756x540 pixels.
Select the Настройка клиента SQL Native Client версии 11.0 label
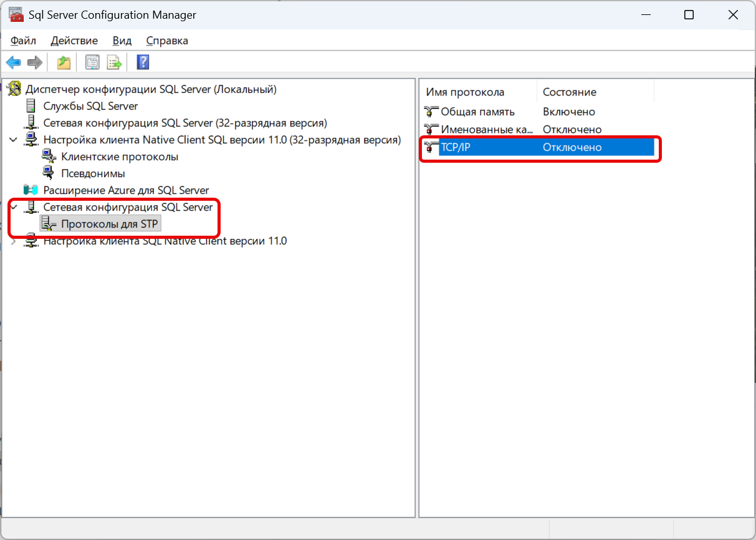click(x=165, y=241)
